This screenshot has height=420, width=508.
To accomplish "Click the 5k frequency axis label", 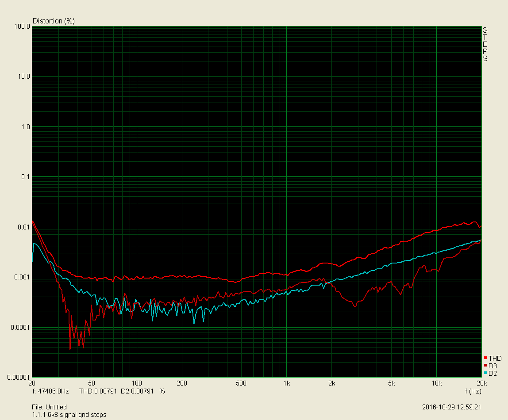I will coord(391,383).
